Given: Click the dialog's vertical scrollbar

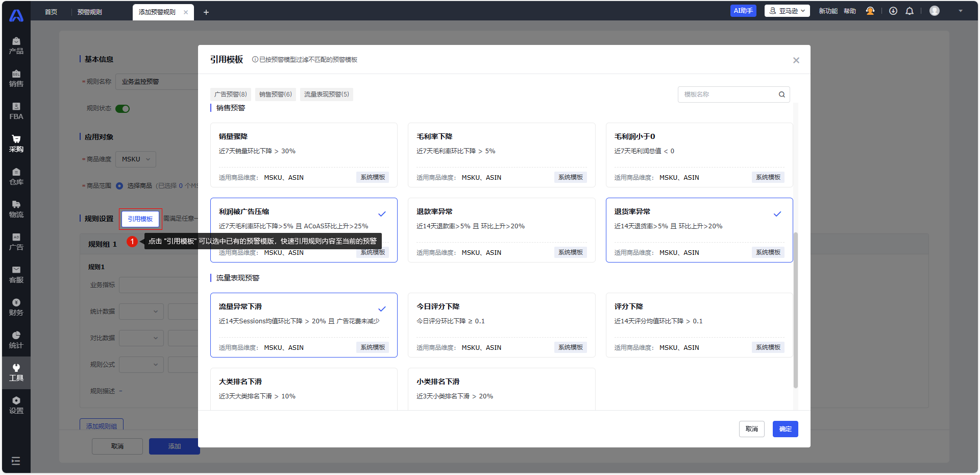Looking at the screenshot, I should pyautogui.click(x=795, y=310).
